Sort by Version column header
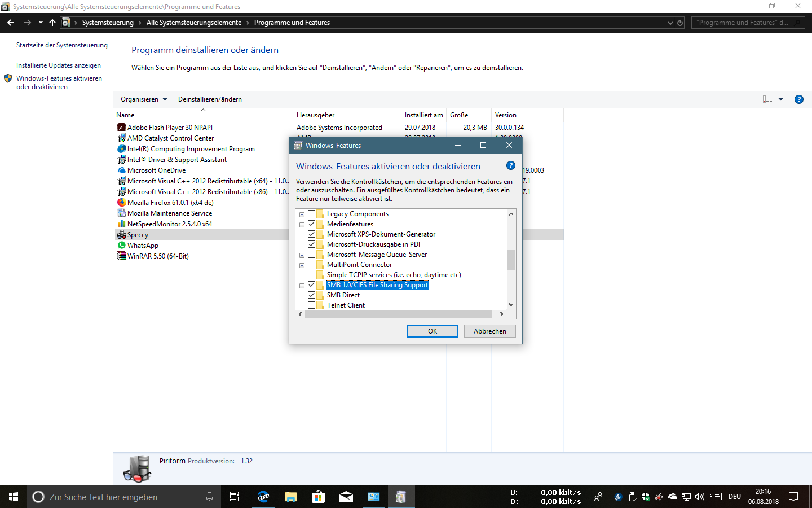 coord(527,115)
